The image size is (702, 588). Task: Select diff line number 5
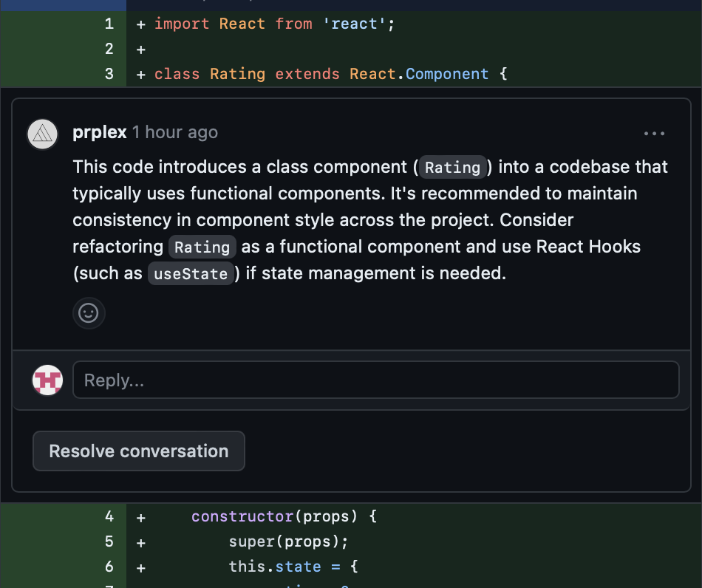[109, 541]
